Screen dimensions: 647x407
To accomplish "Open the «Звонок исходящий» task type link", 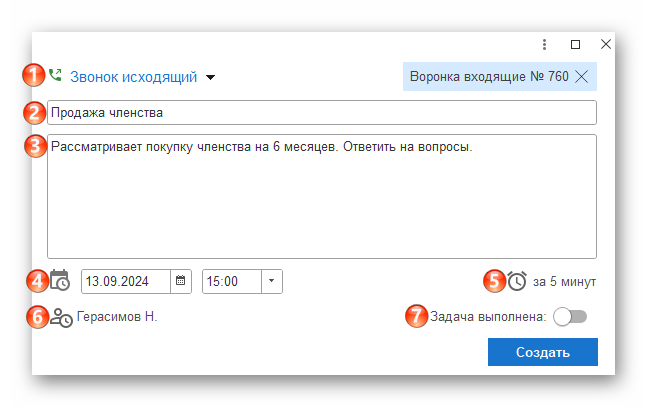I will point(134,77).
